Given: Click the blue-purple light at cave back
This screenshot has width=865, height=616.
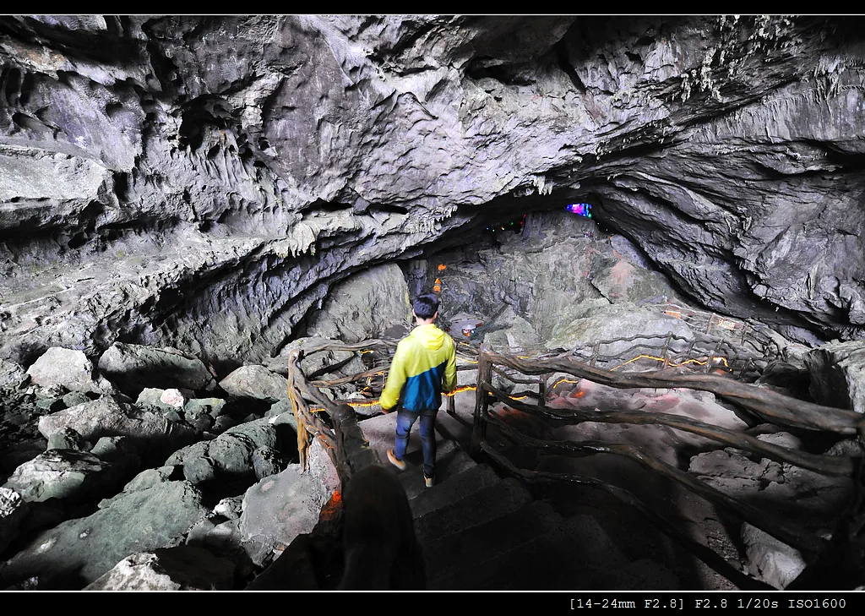Looking at the screenshot, I should 579,210.
